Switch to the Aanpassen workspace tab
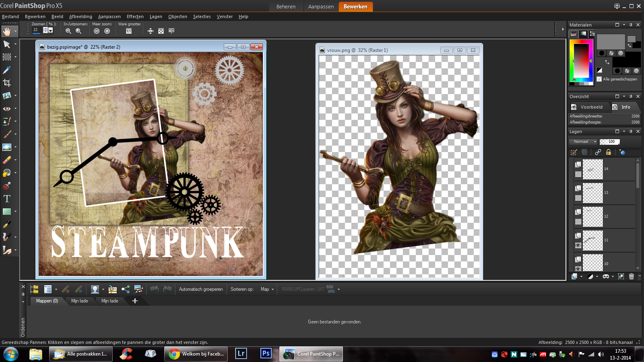The width and height of the screenshot is (644, 362). [321, 6]
